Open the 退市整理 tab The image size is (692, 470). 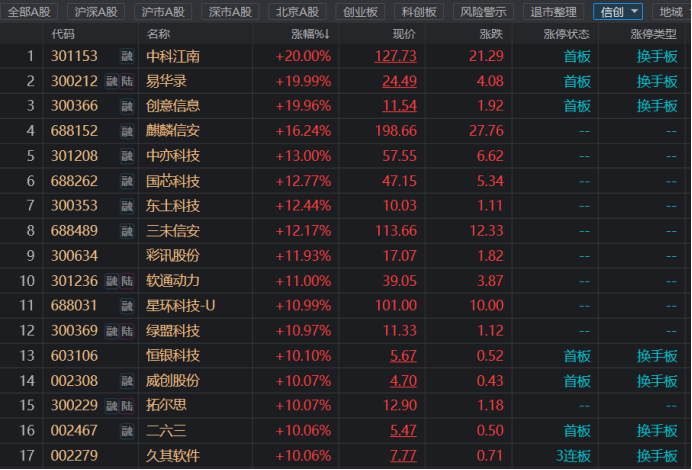(553, 11)
